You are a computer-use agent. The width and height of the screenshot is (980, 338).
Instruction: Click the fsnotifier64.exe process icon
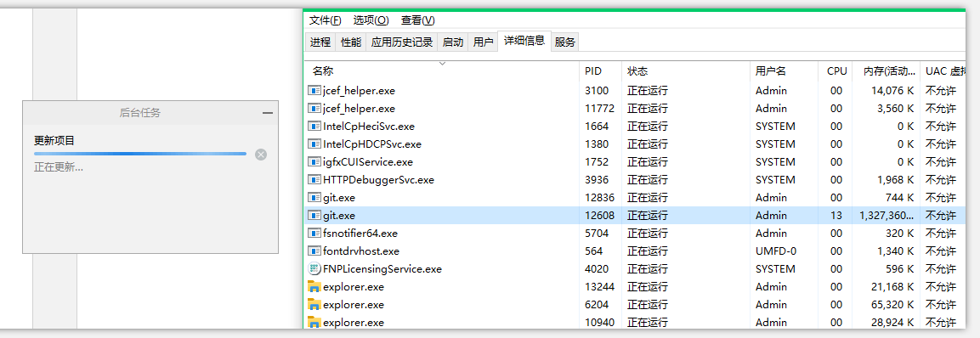314,233
